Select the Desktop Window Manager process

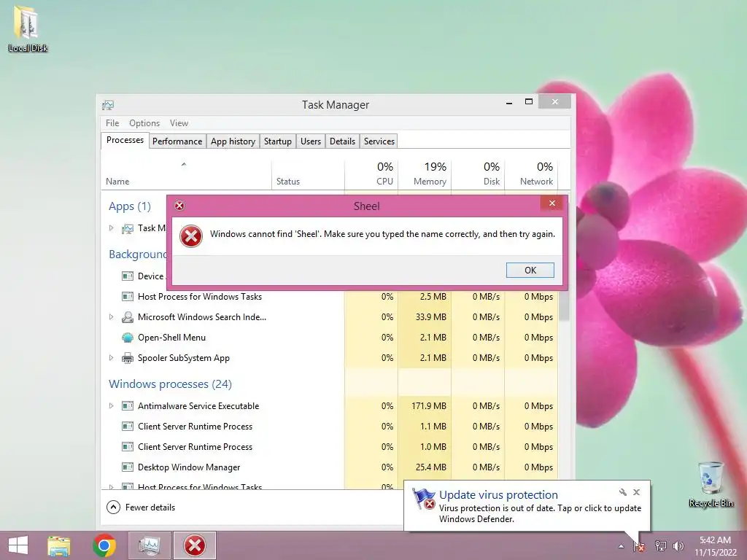pyautogui.click(x=330, y=467)
